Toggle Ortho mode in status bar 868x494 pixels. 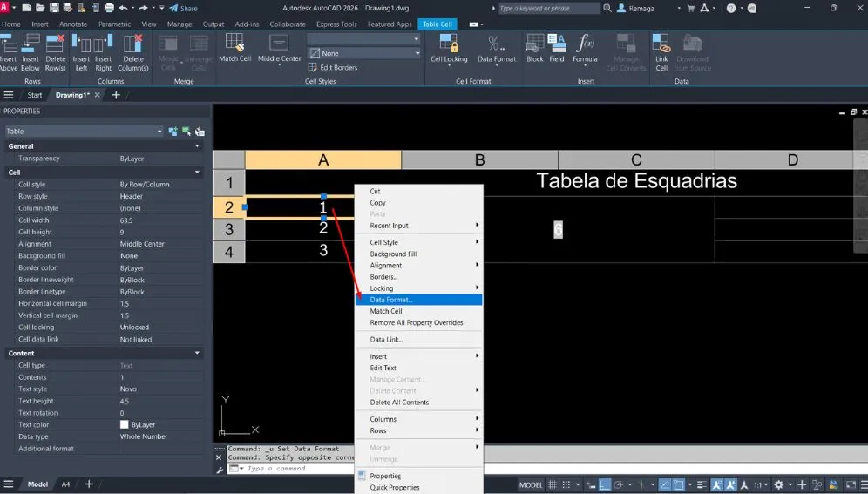click(x=605, y=484)
